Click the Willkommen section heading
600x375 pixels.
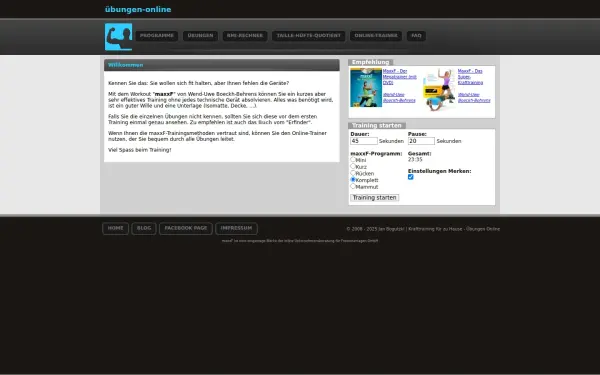point(126,65)
